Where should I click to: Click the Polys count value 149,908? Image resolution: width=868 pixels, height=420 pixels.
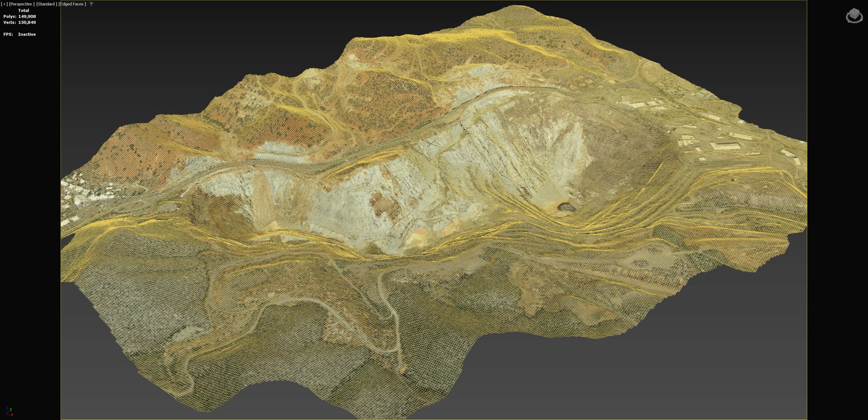point(27,16)
